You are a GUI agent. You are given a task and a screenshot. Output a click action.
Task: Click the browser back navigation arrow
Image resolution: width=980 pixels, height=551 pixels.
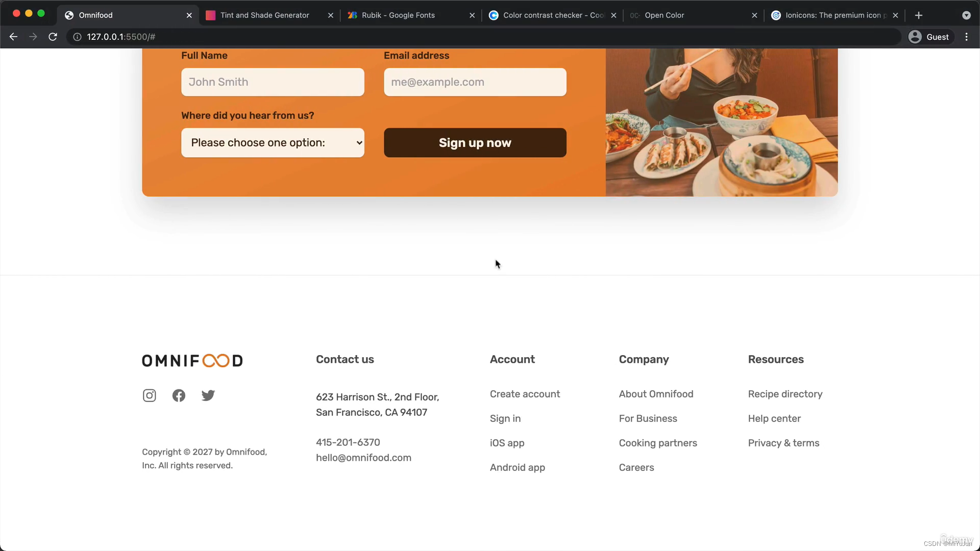point(13,37)
